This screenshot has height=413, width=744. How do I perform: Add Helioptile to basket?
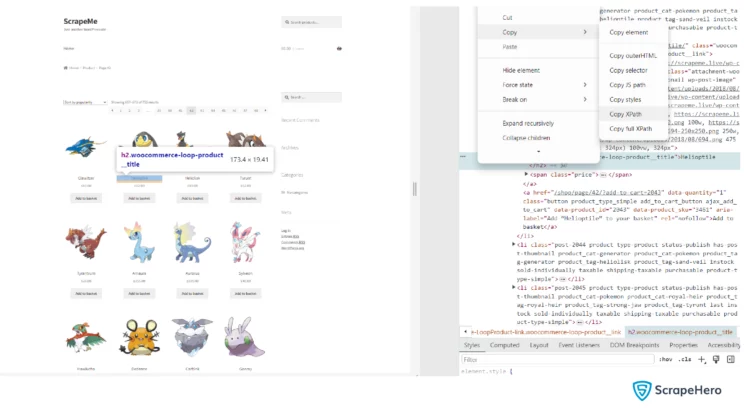(x=139, y=198)
